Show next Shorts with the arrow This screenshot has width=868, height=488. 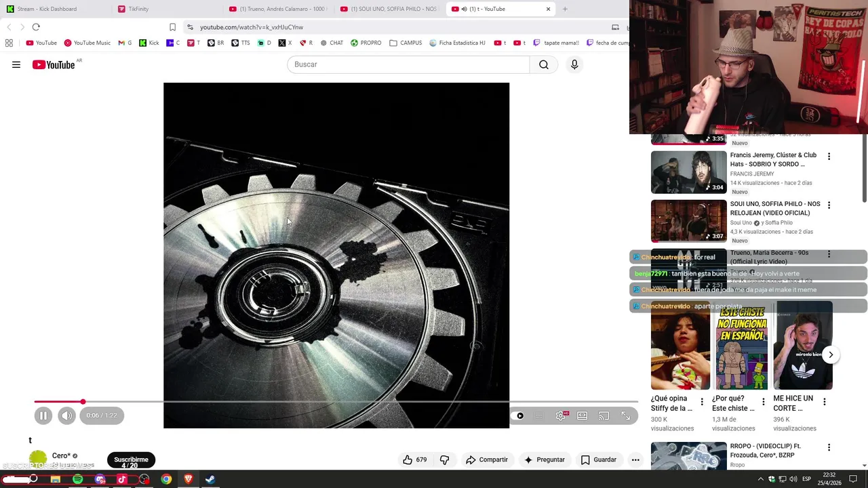coord(831,354)
